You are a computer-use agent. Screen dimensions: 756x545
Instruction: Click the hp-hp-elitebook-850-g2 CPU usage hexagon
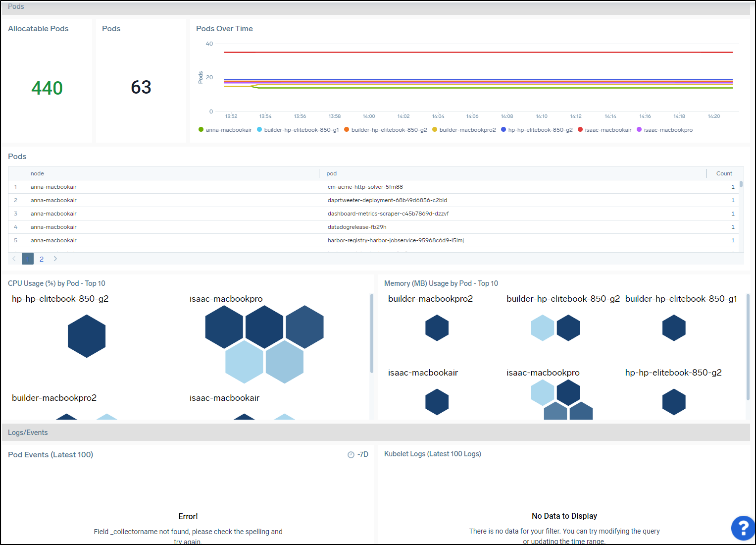point(87,336)
